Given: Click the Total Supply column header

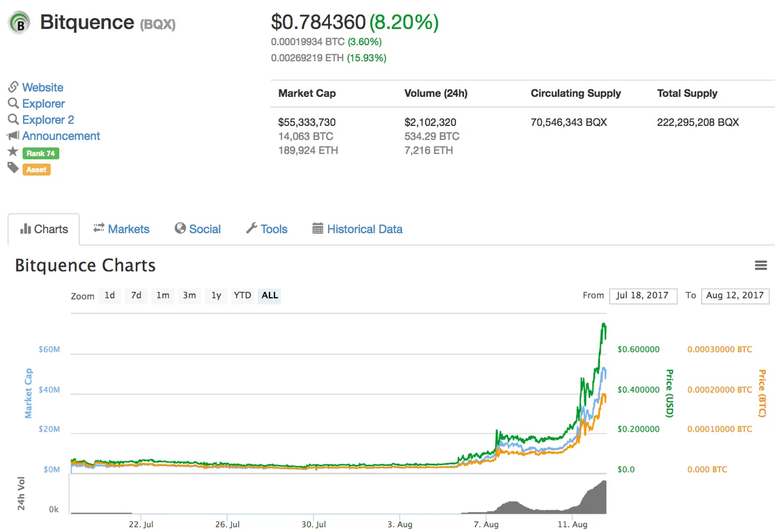Looking at the screenshot, I should (687, 93).
